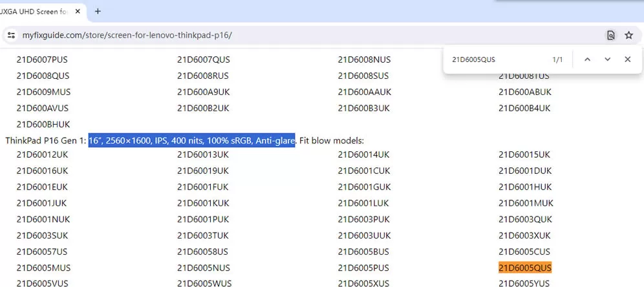This screenshot has height=287, width=644.
Task: Click the ThinkPad P16 Gen 1 label
Action: [46, 142]
